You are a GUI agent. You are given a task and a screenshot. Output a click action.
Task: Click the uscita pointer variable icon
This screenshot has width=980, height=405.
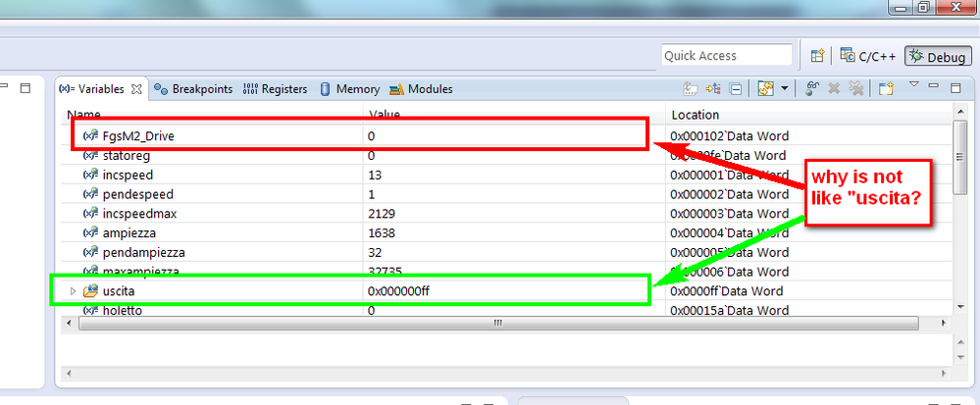pos(91,290)
